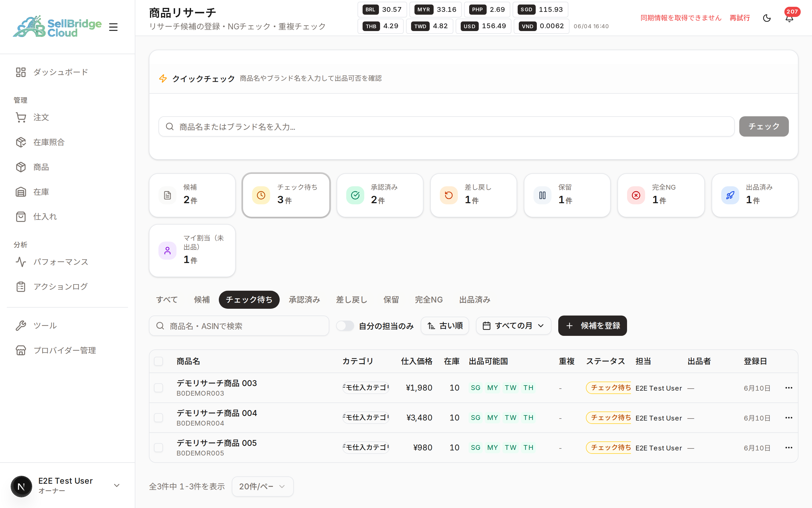Click the マイ割当（未出品）1件 card
812x508 pixels.
pyautogui.click(x=192, y=251)
